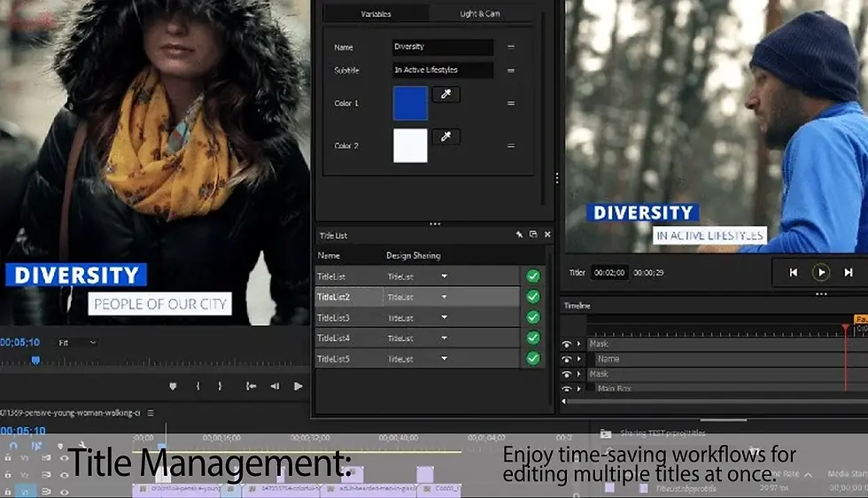Hide the Name layer in the Titler timeline
Screen dimensions: 868x498
point(566,359)
